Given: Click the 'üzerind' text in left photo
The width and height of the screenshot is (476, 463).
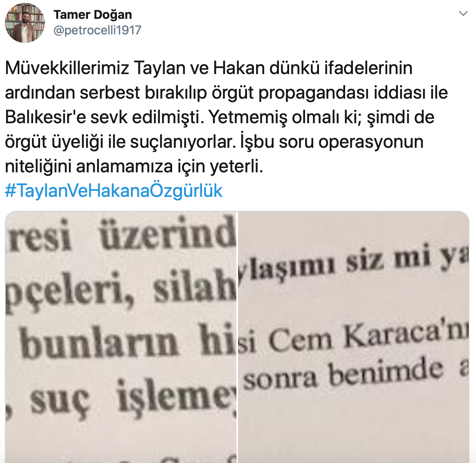Looking at the screenshot, I should 168,234.
